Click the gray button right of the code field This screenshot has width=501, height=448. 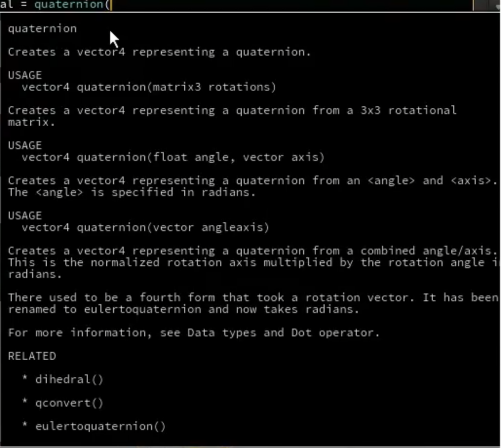482,5
